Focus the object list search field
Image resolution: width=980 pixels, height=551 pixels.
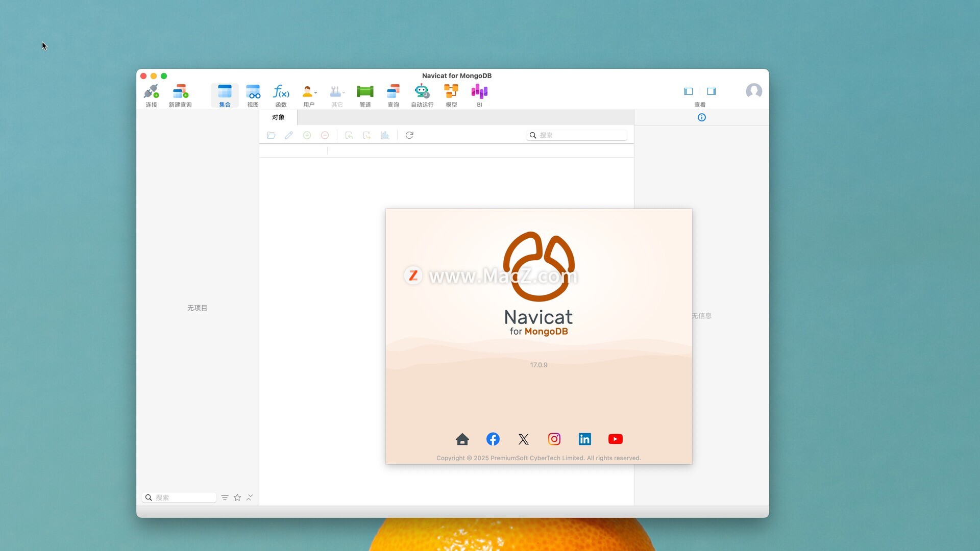[577, 135]
